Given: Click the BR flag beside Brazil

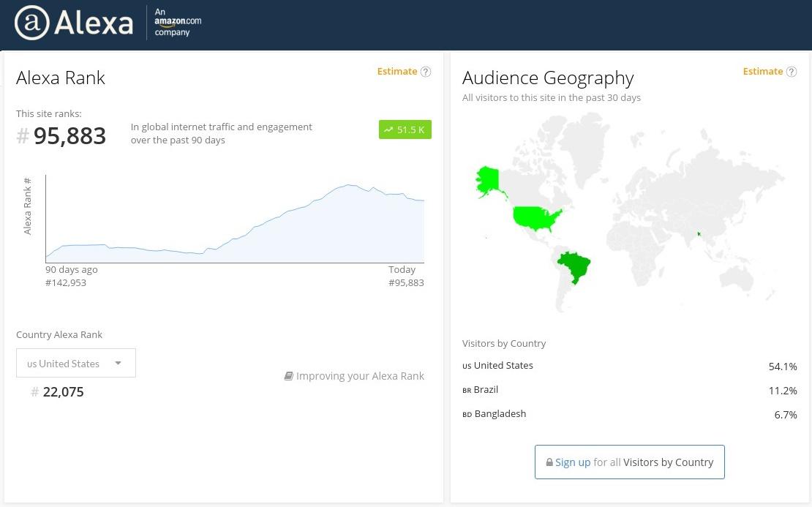Looking at the screenshot, I should point(467,390).
